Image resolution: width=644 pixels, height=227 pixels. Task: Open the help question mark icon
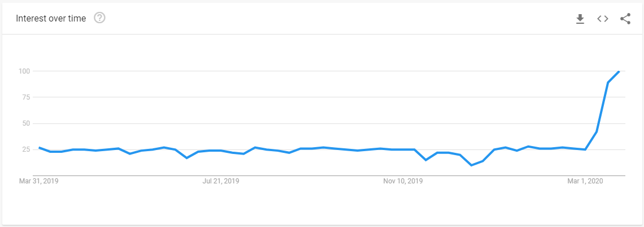tap(100, 18)
